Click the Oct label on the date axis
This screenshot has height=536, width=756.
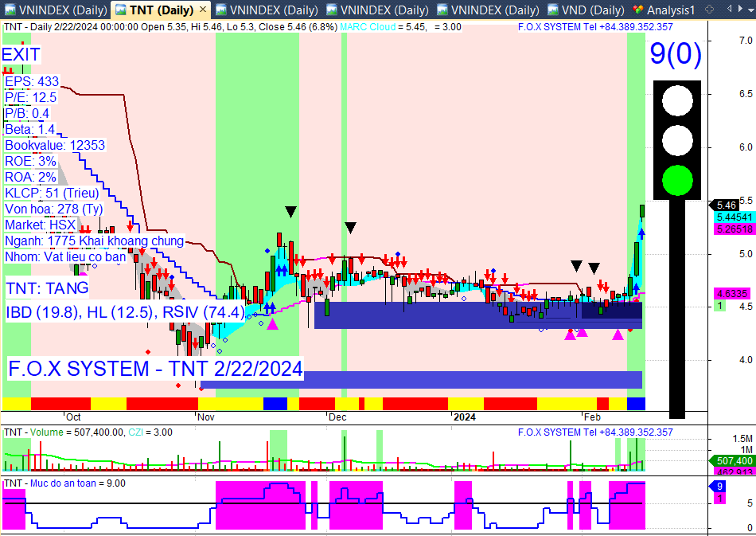pyautogui.click(x=73, y=417)
